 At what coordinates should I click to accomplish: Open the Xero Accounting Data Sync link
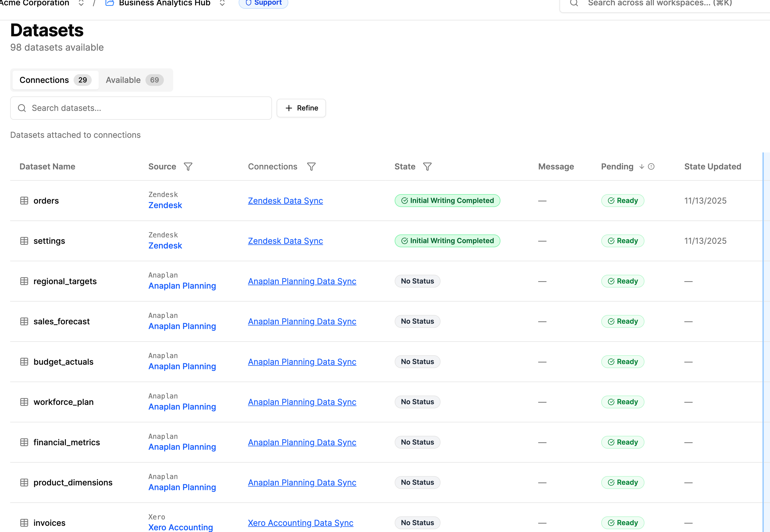[300, 523]
